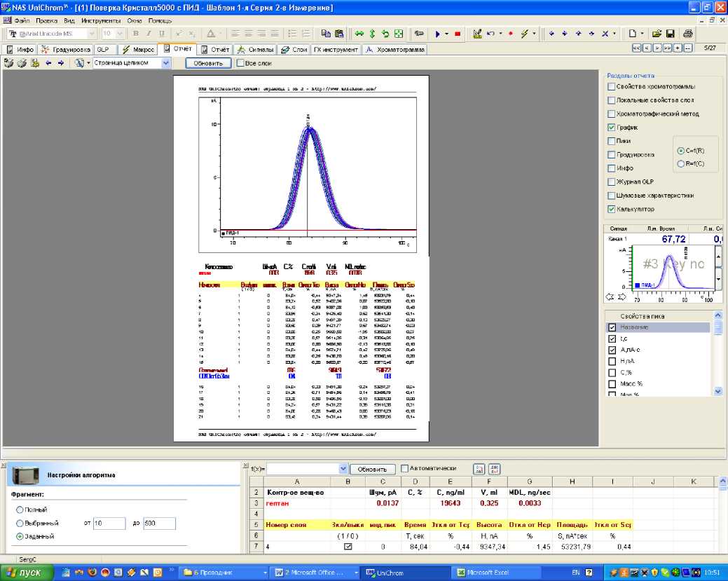728x581 pixels.
Task: Click the 'до' fragment end input field
Action: (x=159, y=523)
